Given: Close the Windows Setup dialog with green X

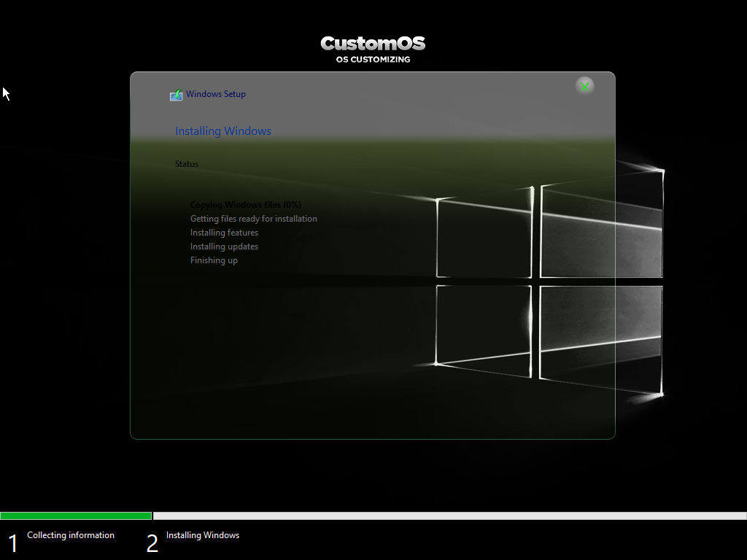Looking at the screenshot, I should (584, 86).
